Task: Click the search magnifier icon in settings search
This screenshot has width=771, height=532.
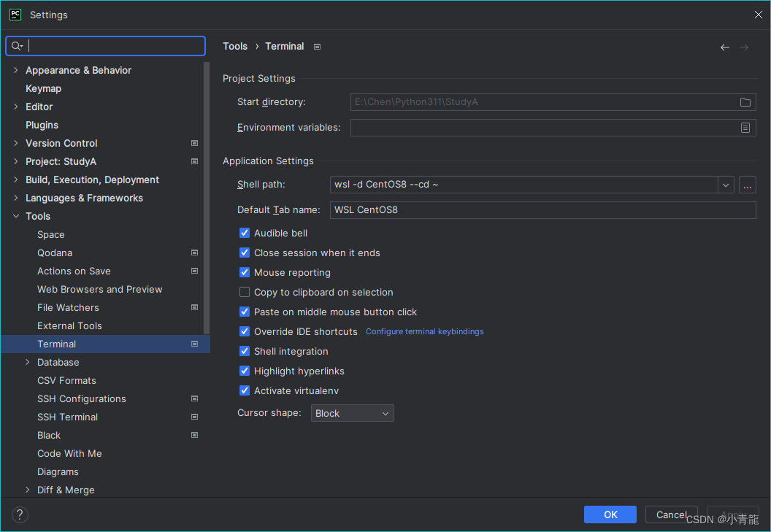Action: [x=17, y=46]
